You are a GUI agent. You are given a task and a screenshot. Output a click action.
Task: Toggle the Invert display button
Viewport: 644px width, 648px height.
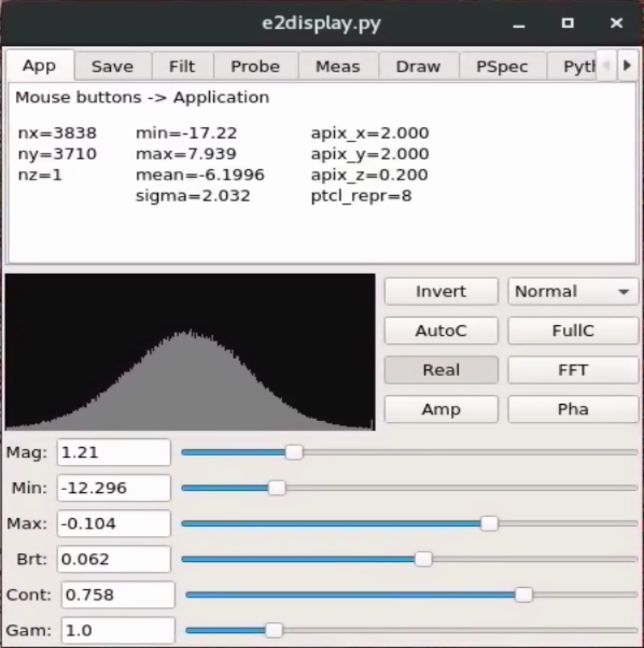[441, 291]
